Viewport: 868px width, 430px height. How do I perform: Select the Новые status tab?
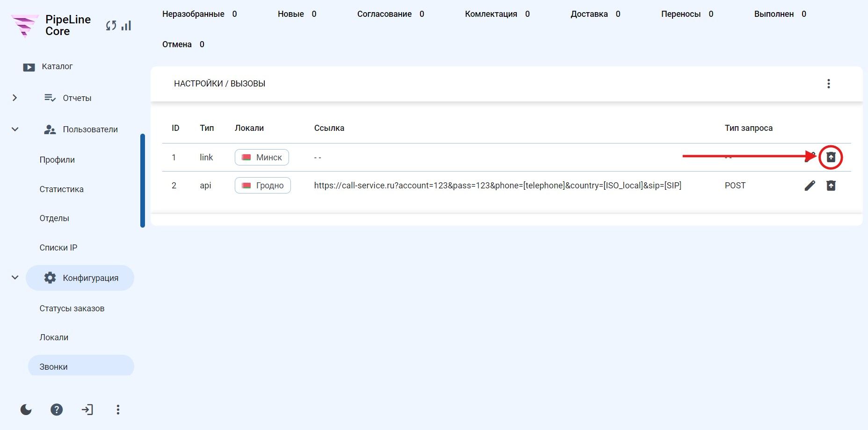297,14
